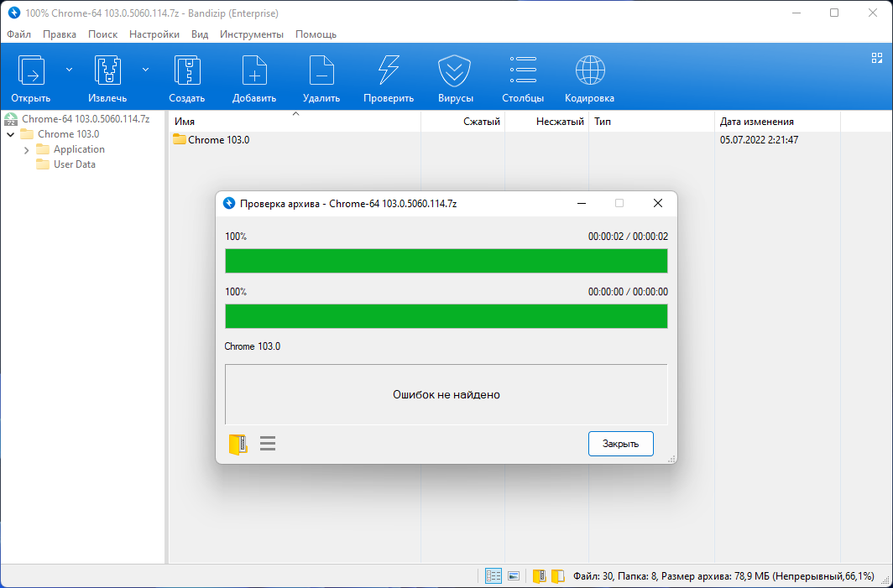The width and height of the screenshot is (893, 588).
Task: Open the Поиск menu
Action: click(102, 34)
